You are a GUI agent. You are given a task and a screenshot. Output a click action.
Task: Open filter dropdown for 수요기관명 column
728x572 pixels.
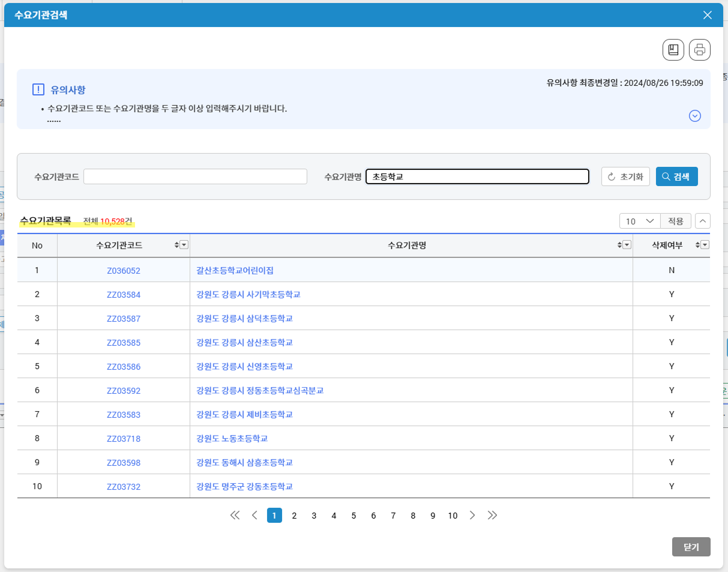click(x=627, y=245)
